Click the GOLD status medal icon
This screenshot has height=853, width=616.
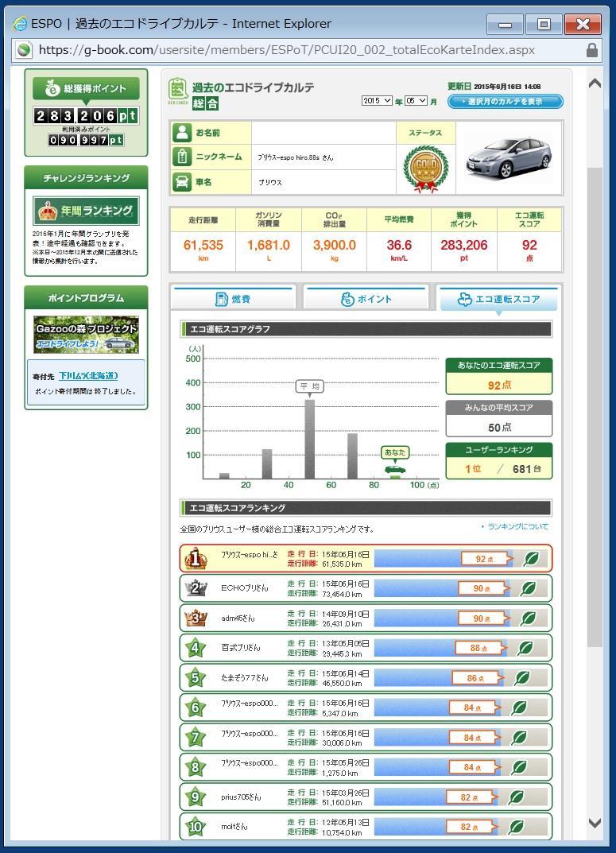(x=426, y=168)
